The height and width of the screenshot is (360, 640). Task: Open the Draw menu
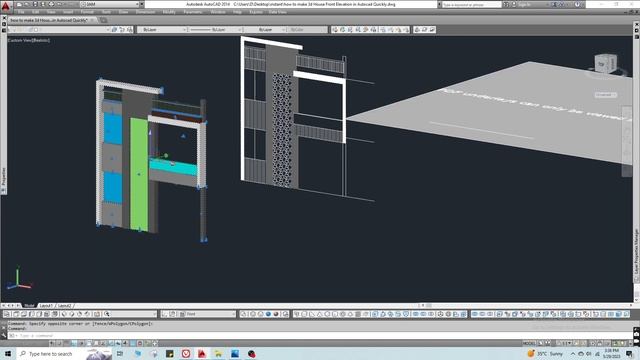pyautogui.click(x=123, y=12)
